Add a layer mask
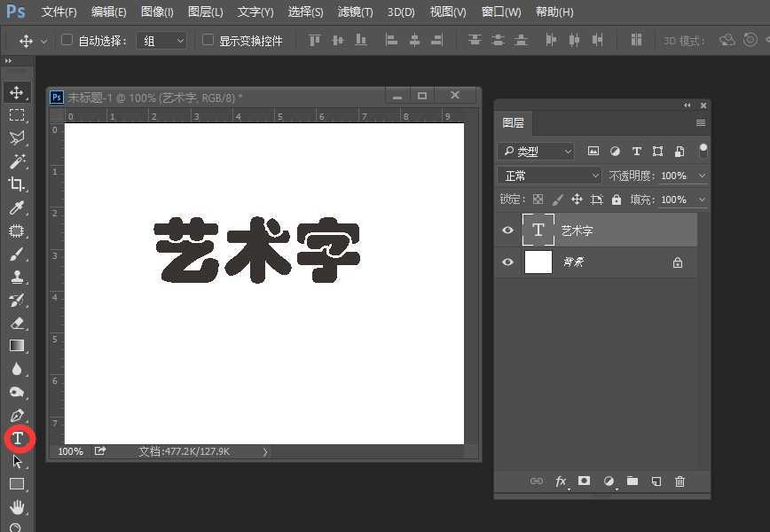The height and width of the screenshot is (532, 770). [584, 481]
